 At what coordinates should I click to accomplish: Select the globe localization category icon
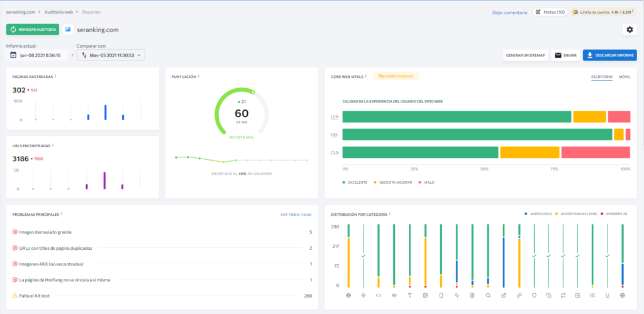[x=623, y=295]
